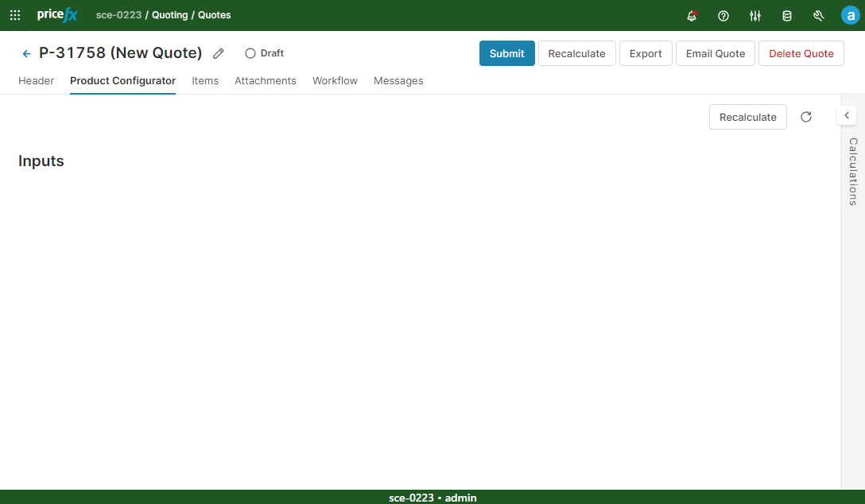This screenshot has width=865, height=504.
Task: Click the P-31758 (New Quote) title
Action: 120,53
